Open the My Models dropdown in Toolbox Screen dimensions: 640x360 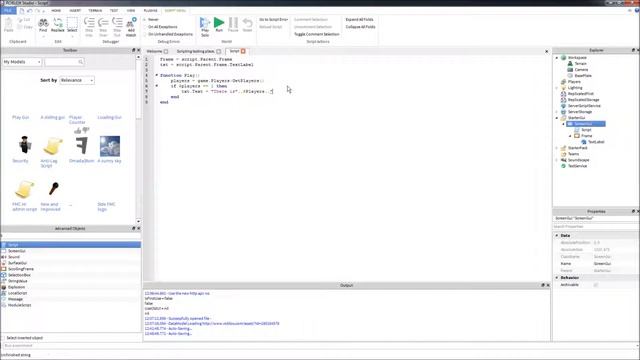[x=22, y=62]
